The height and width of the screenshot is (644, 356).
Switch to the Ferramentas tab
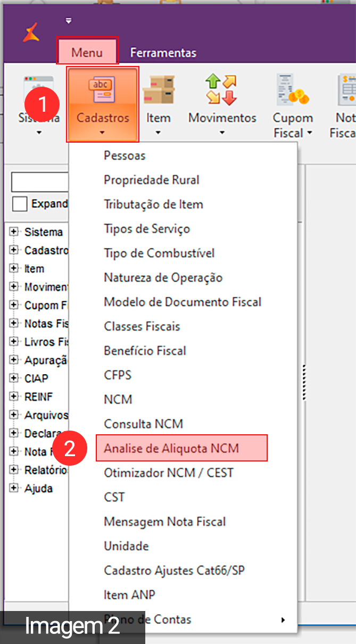(x=163, y=53)
